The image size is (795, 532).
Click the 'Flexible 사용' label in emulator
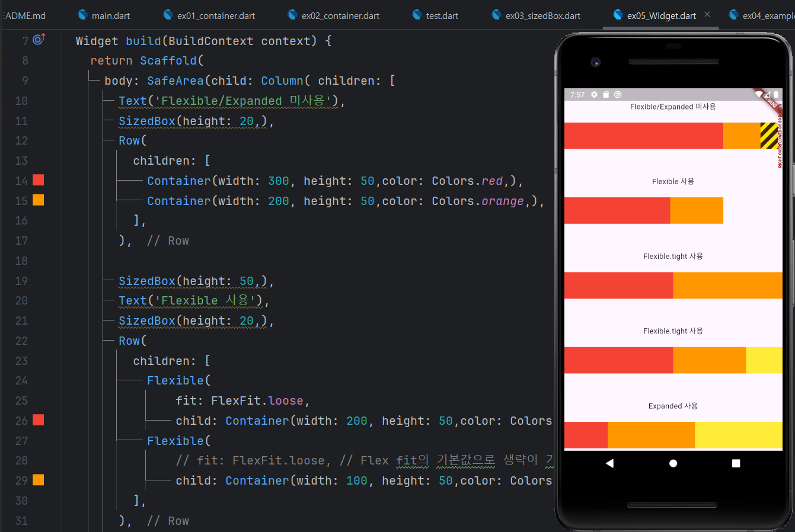(673, 181)
